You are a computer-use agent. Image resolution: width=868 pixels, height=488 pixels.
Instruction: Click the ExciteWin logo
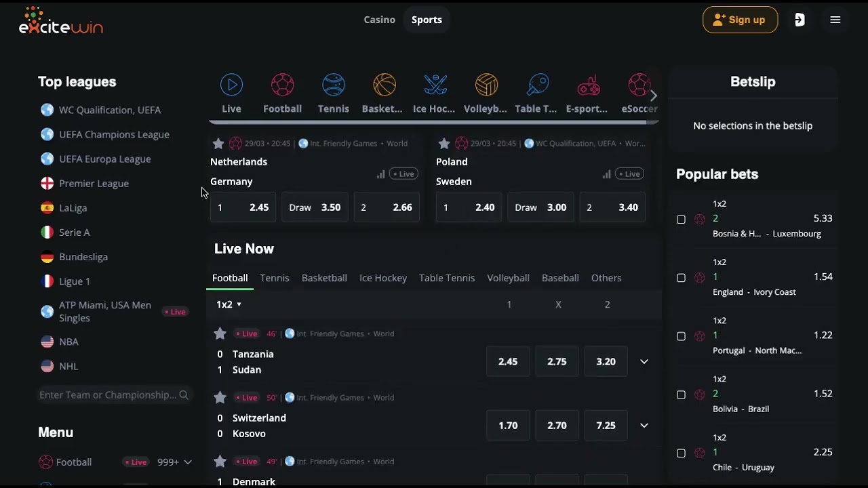coord(61,20)
